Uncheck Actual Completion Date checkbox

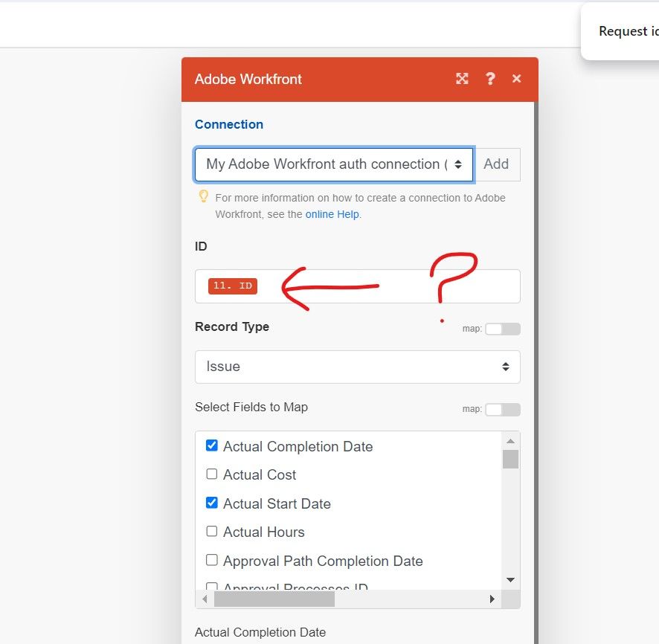click(212, 446)
